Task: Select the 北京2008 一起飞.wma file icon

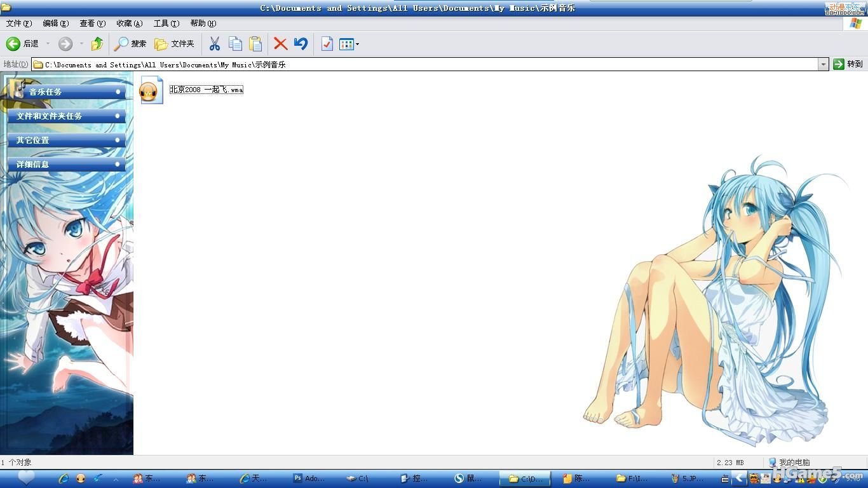Action: 151,90
